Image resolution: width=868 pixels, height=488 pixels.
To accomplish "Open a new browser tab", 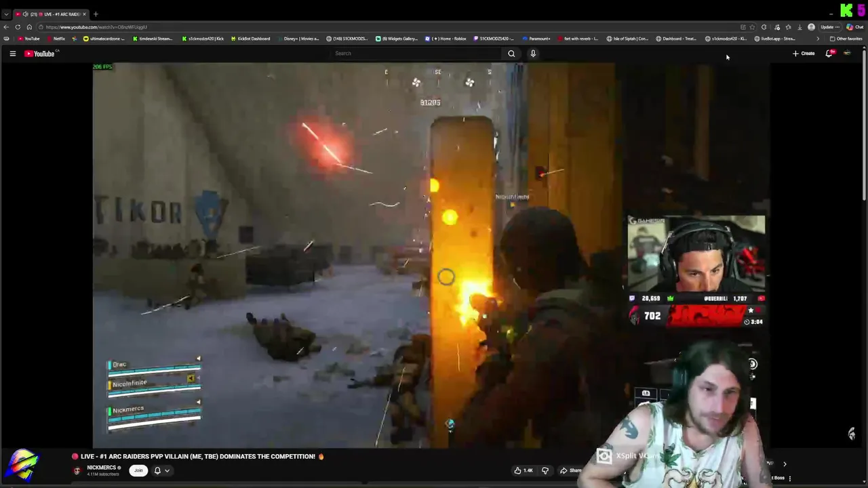I will [x=96, y=14].
